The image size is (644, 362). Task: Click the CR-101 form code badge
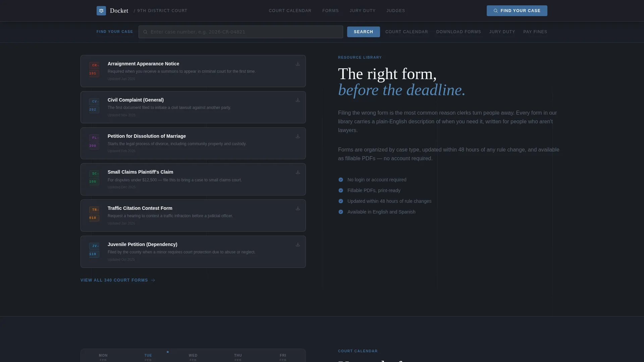pos(94,69)
